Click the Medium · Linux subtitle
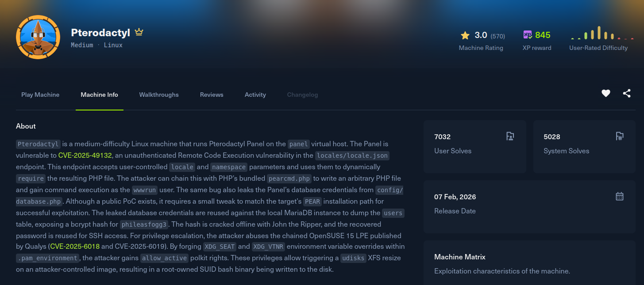The image size is (644, 285). [96, 45]
